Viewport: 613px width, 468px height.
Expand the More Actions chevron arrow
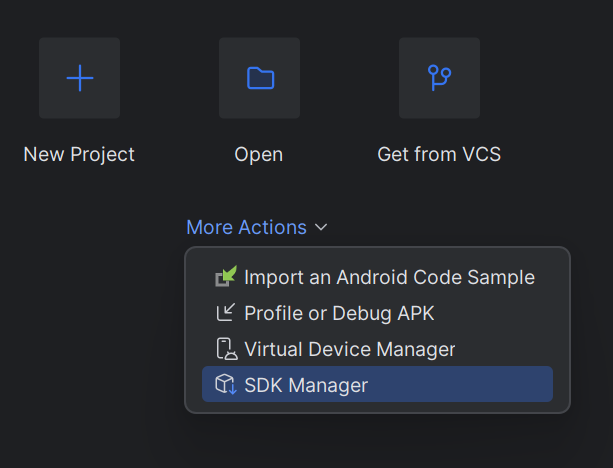tap(321, 228)
